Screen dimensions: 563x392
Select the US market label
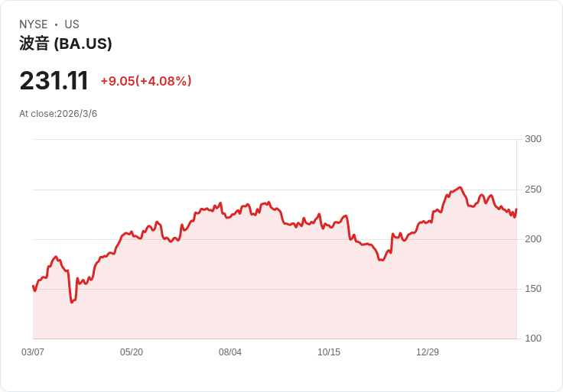point(72,24)
